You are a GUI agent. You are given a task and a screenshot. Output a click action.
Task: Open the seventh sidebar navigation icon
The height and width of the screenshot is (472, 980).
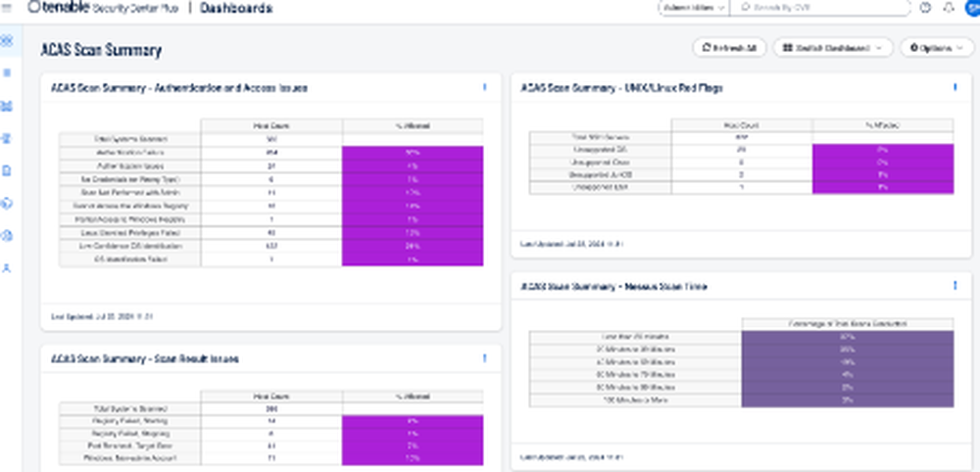click(8, 235)
